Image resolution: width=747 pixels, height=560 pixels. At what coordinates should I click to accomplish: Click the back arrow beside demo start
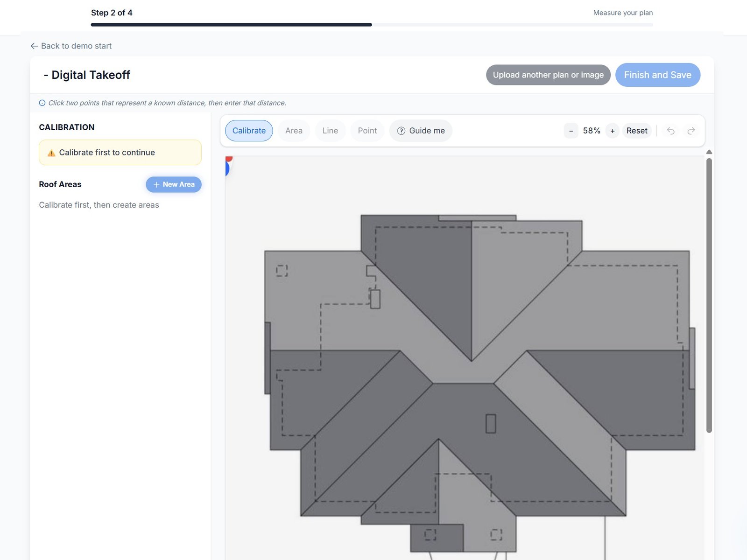point(34,46)
